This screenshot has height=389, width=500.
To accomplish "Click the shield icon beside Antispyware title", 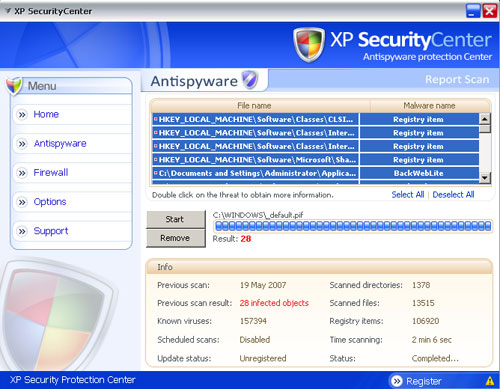I will [x=250, y=80].
